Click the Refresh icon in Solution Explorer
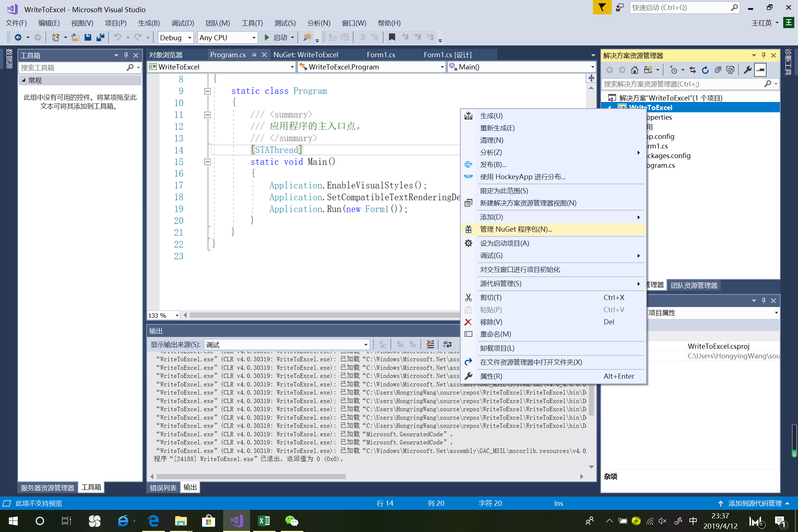 pos(705,70)
